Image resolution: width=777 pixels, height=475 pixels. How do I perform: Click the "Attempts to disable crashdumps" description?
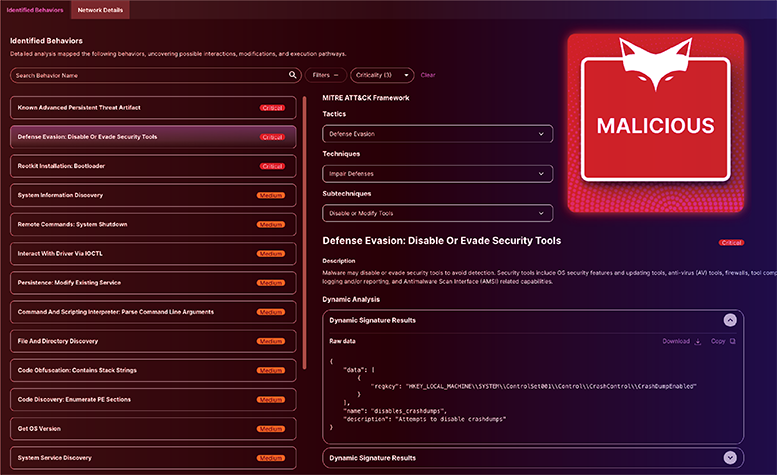click(x=424, y=419)
